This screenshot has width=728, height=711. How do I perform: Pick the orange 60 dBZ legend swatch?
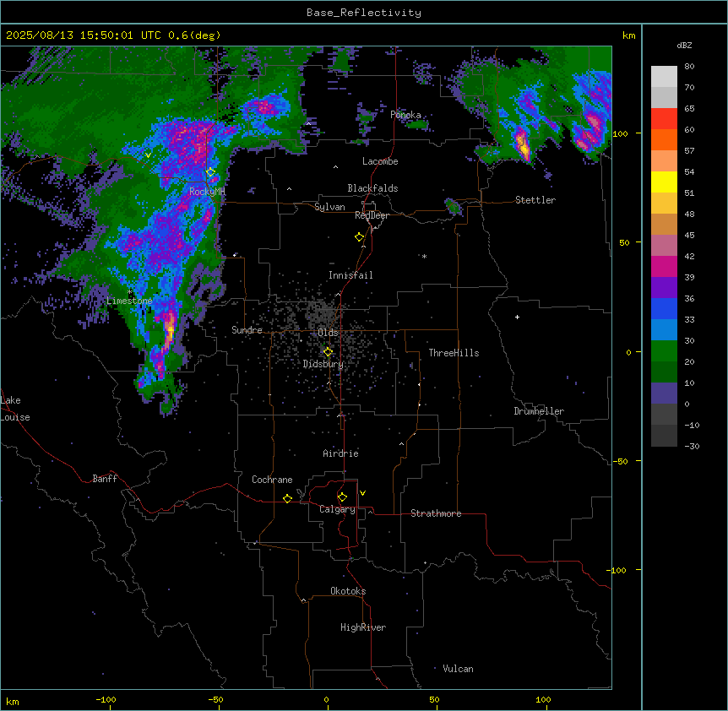click(664, 139)
